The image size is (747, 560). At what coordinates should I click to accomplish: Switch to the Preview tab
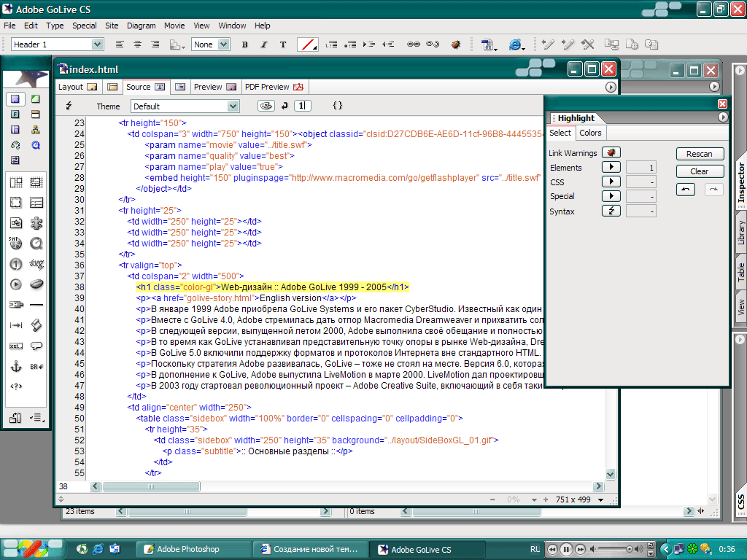tap(215, 87)
